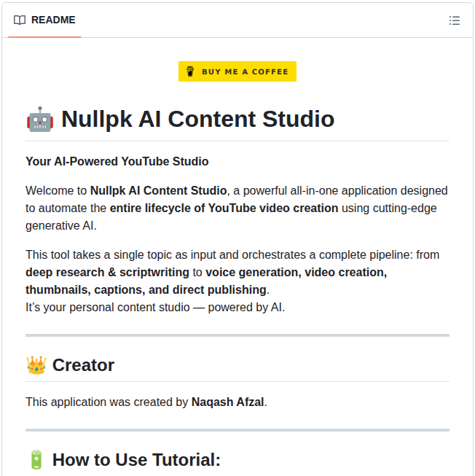Click the crown emoji beside Creator
Screen dimensions: 475x476
tap(36, 365)
